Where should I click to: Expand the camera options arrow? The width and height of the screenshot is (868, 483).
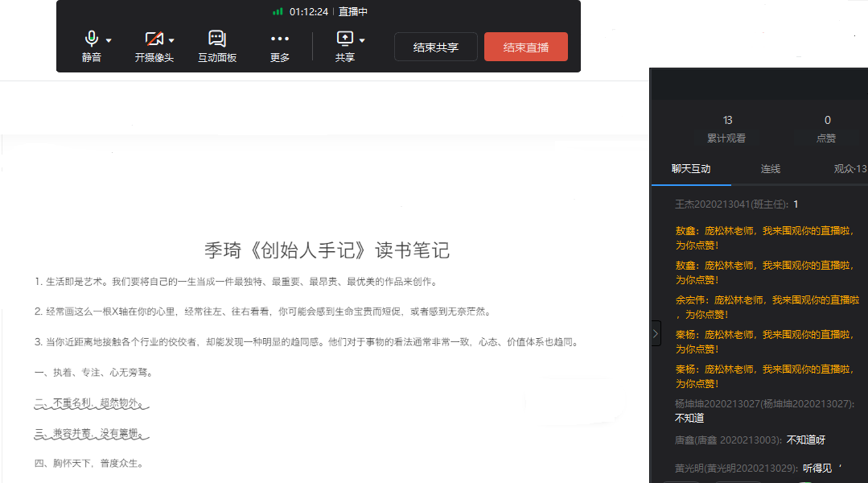[x=171, y=40]
